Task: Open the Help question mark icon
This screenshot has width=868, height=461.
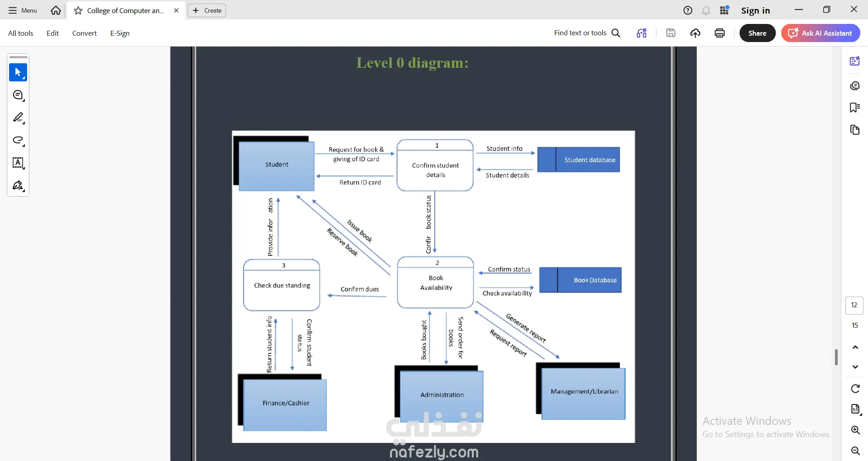Action: (688, 10)
